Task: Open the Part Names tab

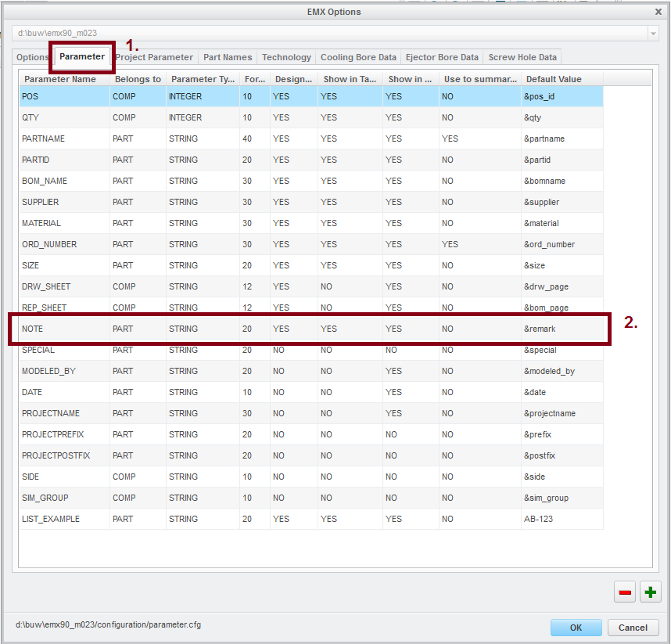Action: point(228,57)
